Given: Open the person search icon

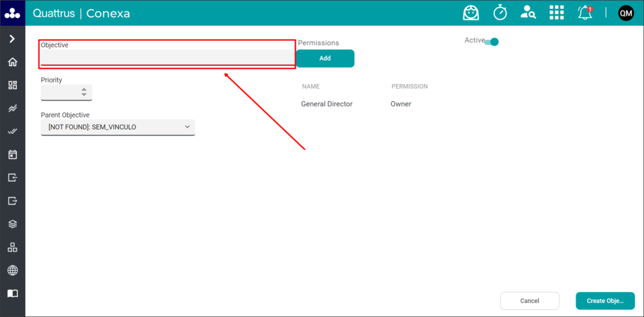Looking at the screenshot, I should click(528, 13).
